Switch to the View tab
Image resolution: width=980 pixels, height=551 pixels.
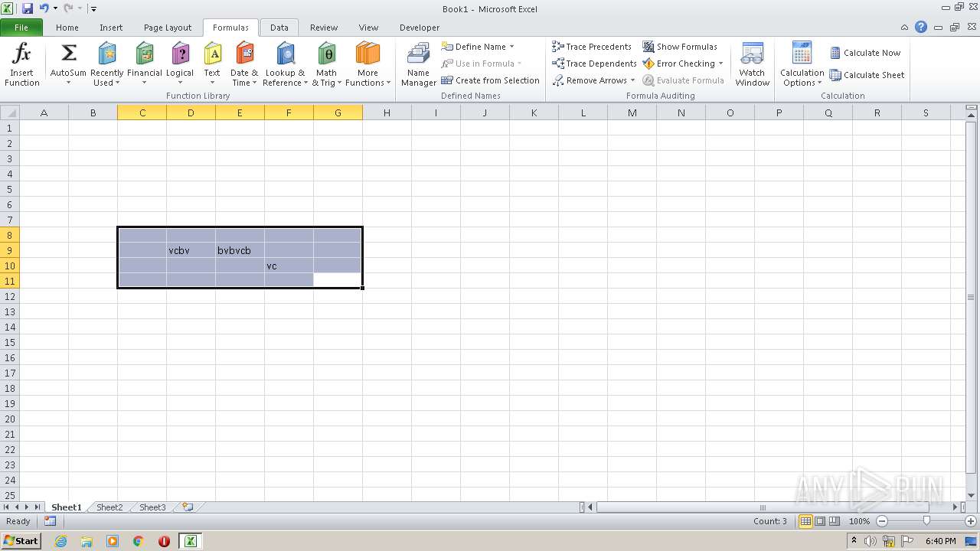pyautogui.click(x=368, y=28)
